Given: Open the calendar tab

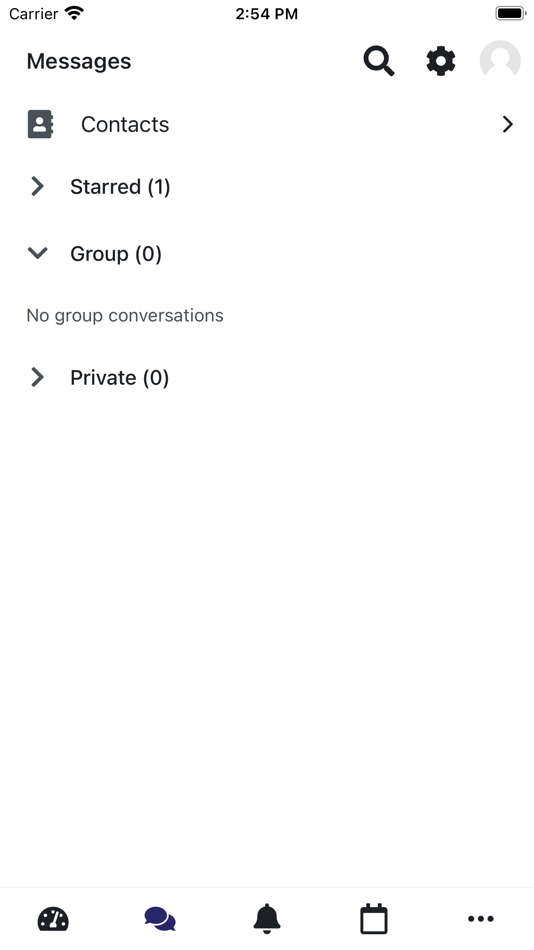Looking at the screenshot, I should (374, 919).
